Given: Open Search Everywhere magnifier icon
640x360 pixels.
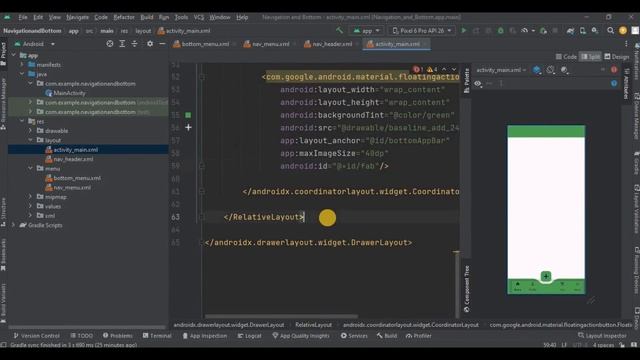Looking at the screenshot, I should pyautogui.click(x=610, y=31).
